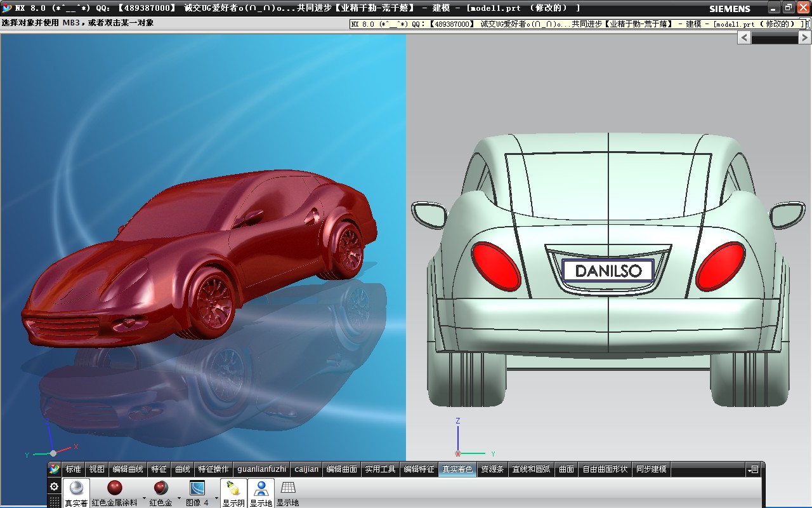Switch to 编辑曲面 tab

[342, 469]
